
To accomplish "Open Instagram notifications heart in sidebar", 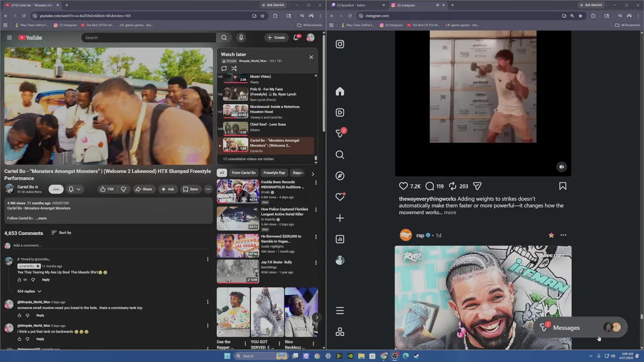I will tap(340, 197).
